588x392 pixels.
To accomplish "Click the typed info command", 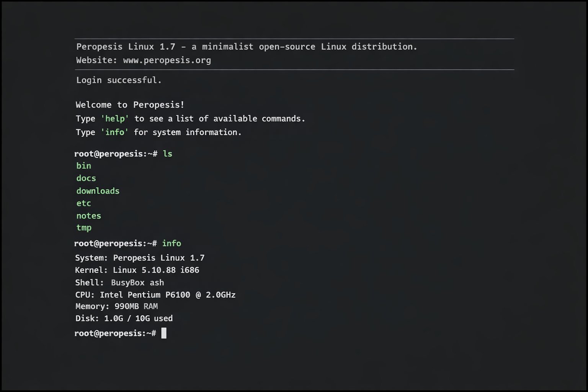I will (x=171, y=243).
